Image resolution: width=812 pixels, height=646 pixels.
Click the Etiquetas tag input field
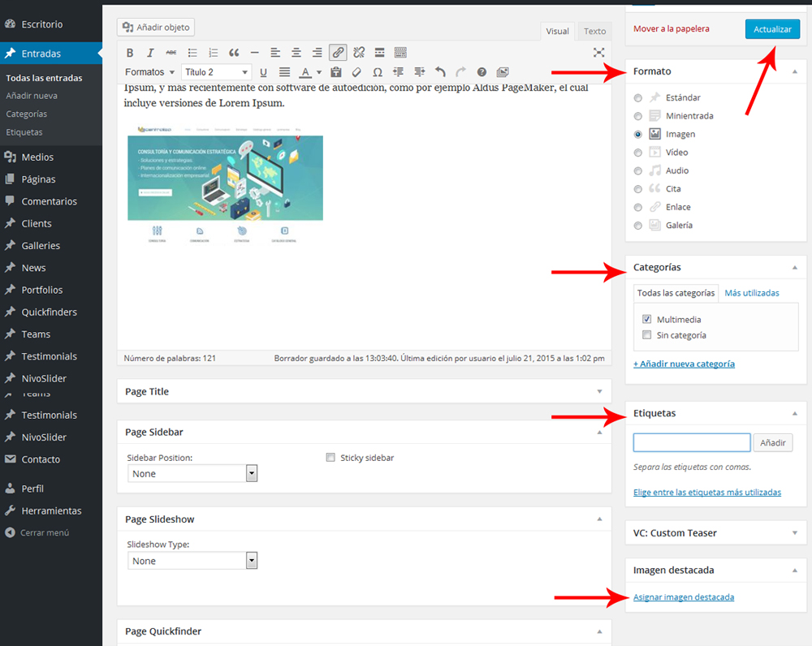click(691, 442)
